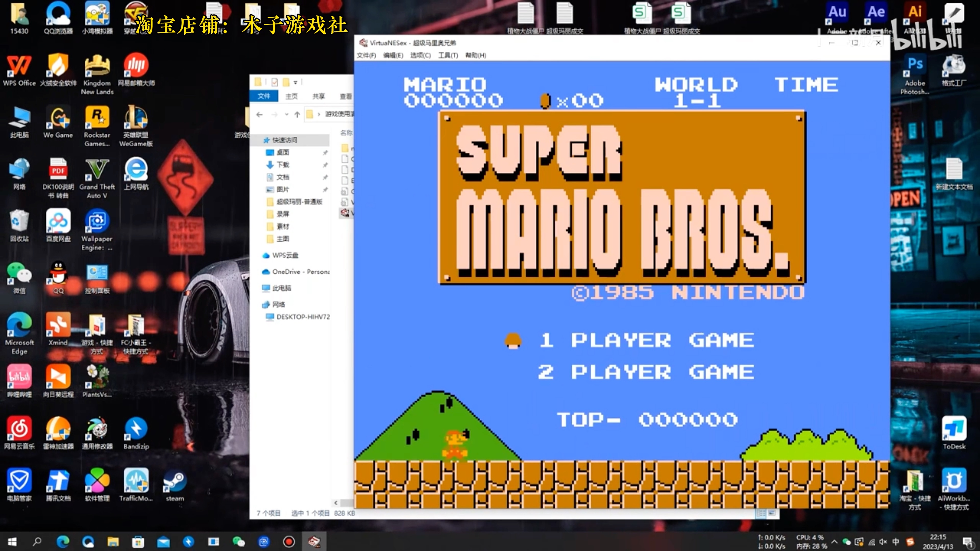Open the We Game desktop icon
This screenshot has height=551, width=980.
(x=58, y=122)
